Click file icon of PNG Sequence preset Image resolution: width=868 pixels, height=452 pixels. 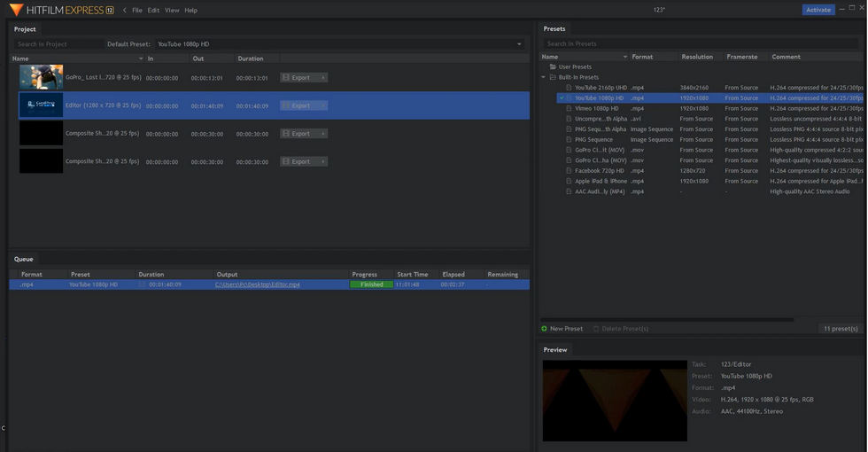click(569, 140)
